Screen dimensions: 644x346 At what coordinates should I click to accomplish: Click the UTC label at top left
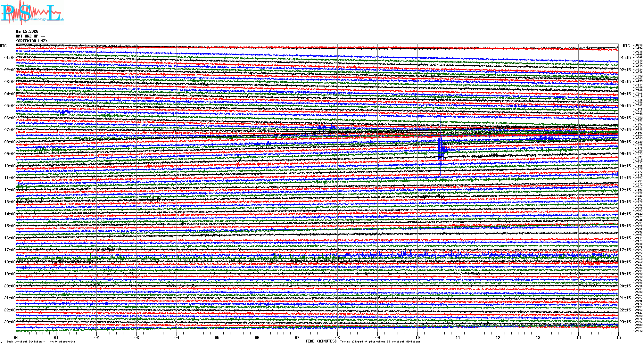(x=3, y=46)
